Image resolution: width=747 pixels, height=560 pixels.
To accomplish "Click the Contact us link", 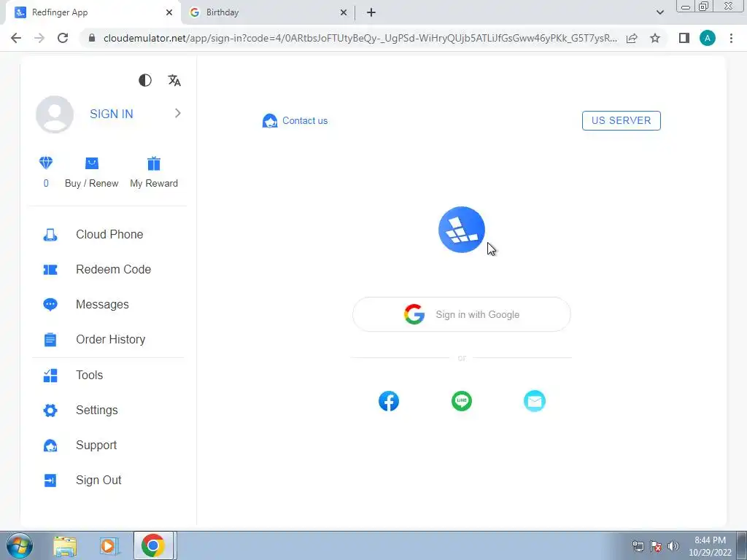I will pyautogui.click(x=305, y=120).
